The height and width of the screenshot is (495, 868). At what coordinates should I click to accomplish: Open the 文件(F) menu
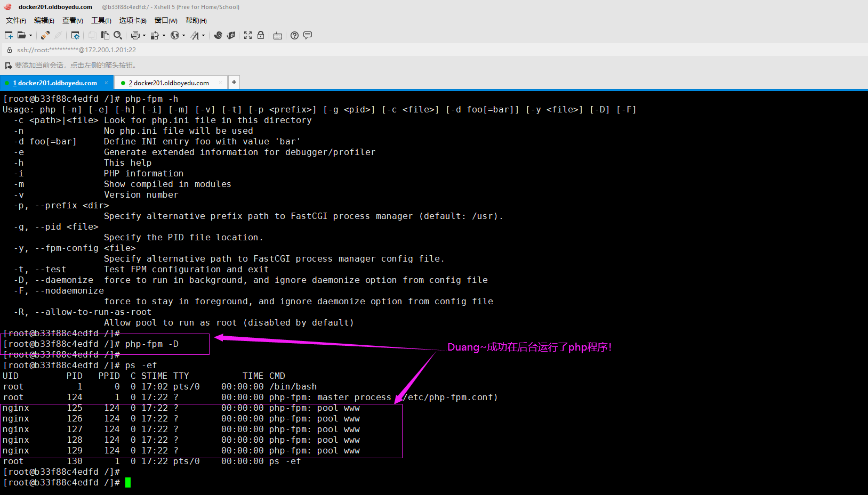tap(15, 20)
